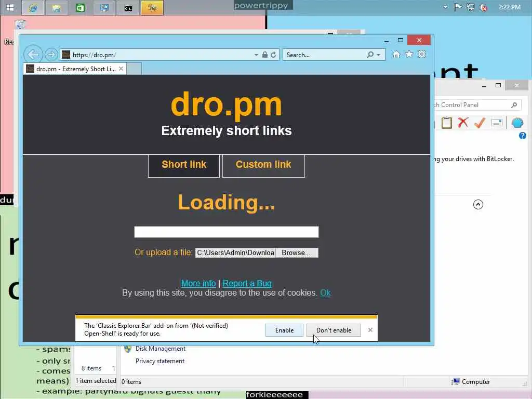Click the Internet Explorer Forward arrow button
The image size is (532, 399).
51,55
